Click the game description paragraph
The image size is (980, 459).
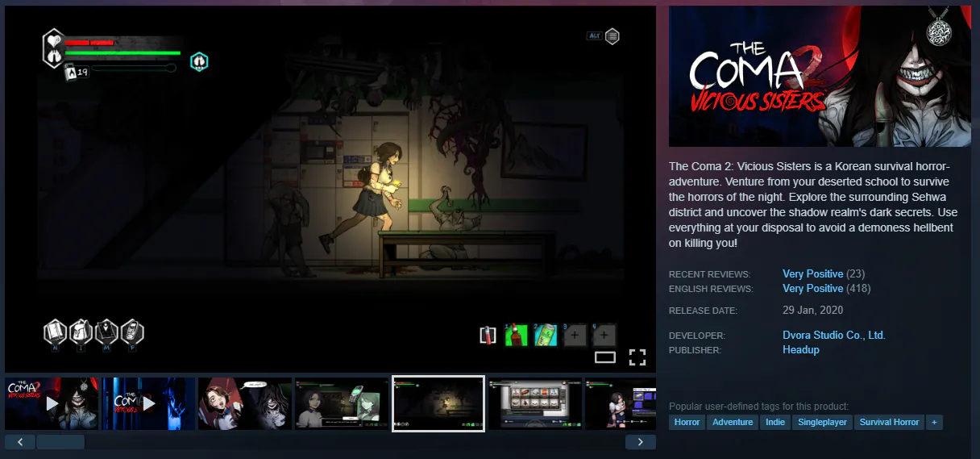coord(812,204)
